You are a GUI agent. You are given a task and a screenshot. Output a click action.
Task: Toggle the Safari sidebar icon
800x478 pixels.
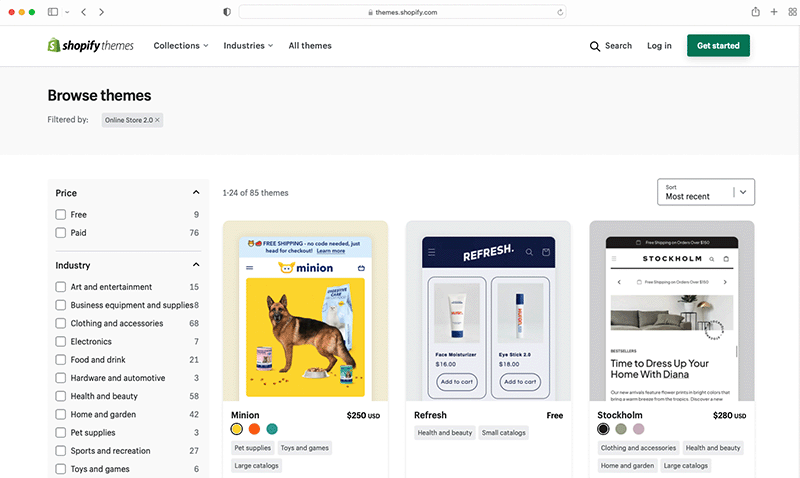click(x=53, y=12)
